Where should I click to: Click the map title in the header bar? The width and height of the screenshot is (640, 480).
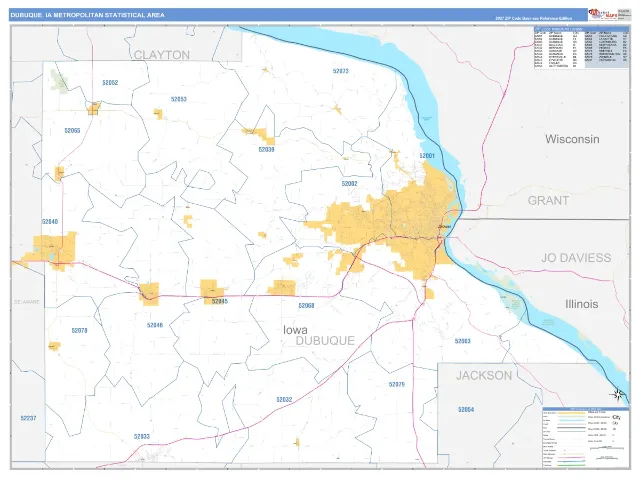click(88, 15)
